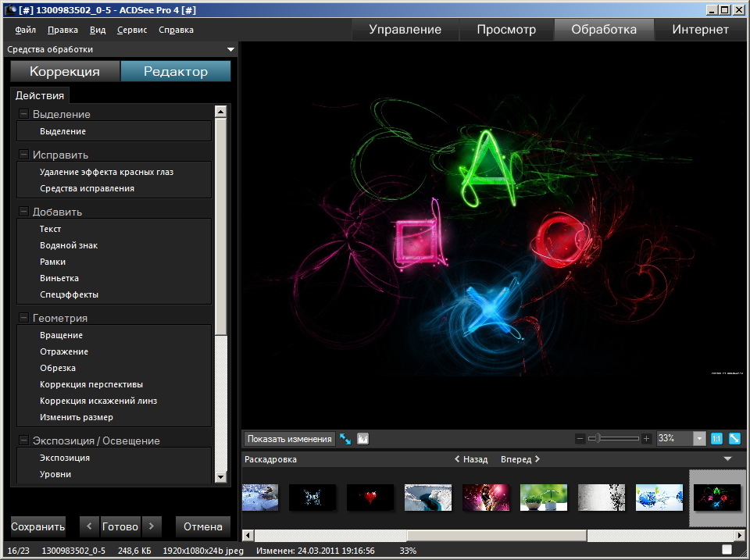Click the zoom slider track
The image size is (750, 560).
click(617, 439)
